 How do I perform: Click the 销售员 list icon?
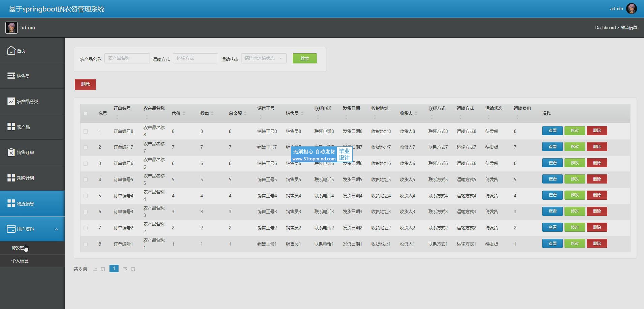[11, 76]
